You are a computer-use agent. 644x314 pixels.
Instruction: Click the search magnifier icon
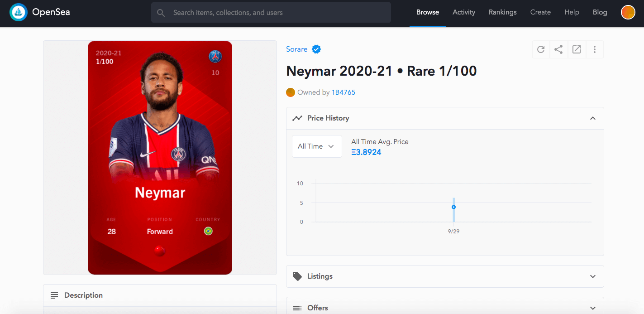point(161,13)
